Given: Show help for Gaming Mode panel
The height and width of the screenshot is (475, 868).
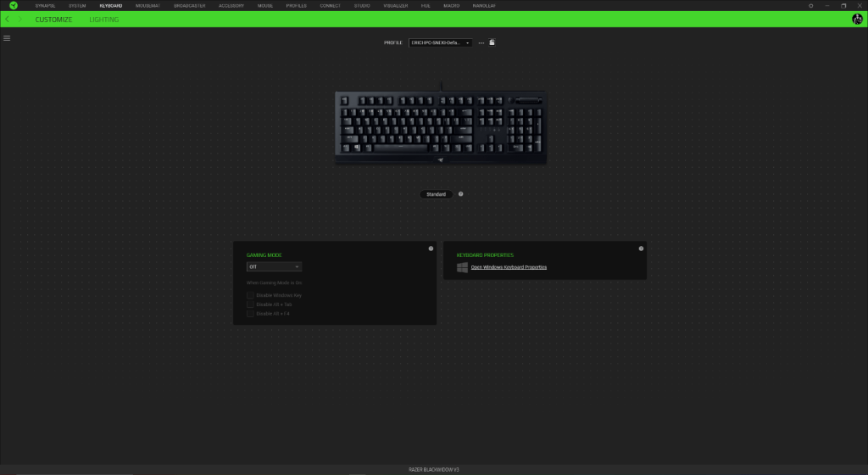Looking at the screenshot, I should pyautogui.click(x=431, y=249).
